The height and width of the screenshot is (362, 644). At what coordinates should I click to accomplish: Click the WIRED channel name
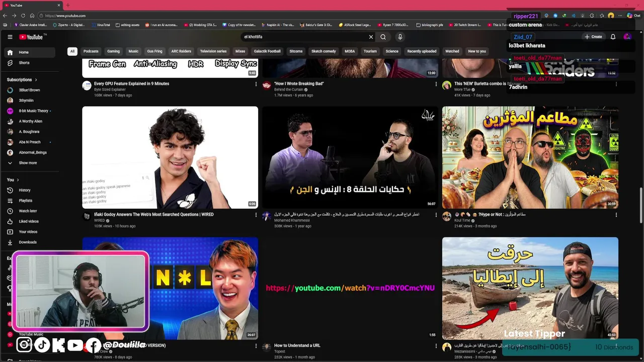click(x=100, y=220)
